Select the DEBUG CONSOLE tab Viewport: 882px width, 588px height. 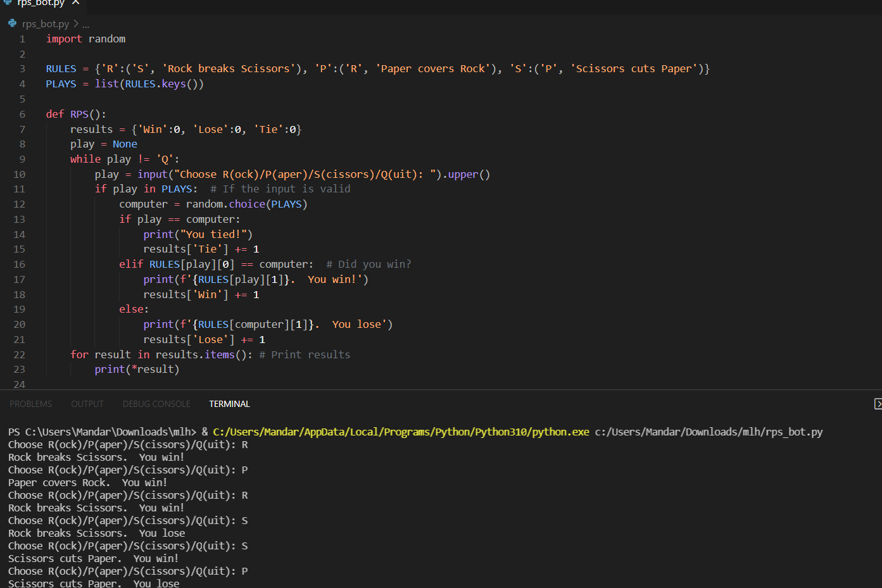pos(156,403)
